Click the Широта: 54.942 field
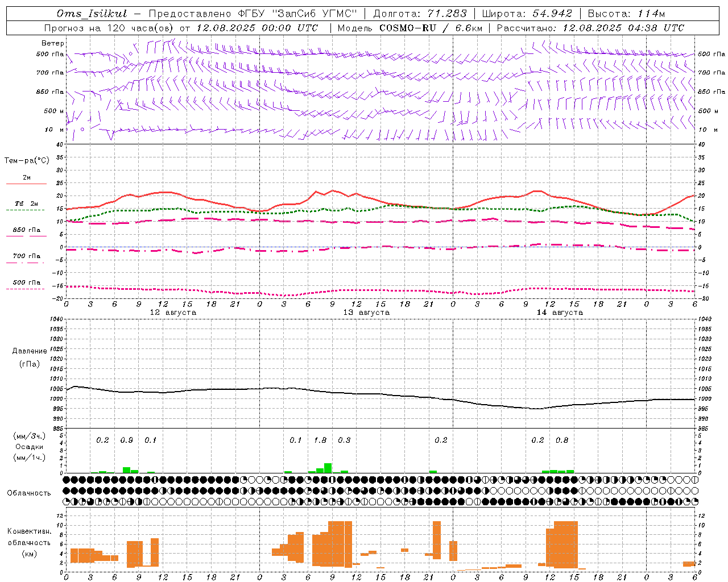 pos(527,14)
